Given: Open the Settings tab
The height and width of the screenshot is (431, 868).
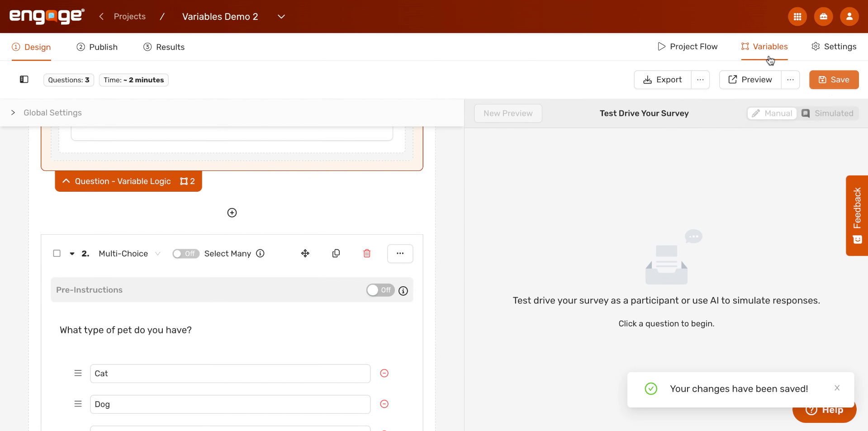Looking at the screenshot, I should [834, 47].
